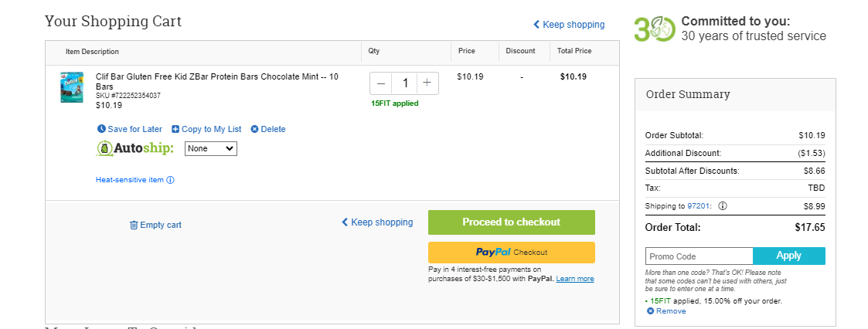The height and width of the screenshot is (329, 868).
Task: Click the PayPal Checkout button
Action: coord(512,252)
